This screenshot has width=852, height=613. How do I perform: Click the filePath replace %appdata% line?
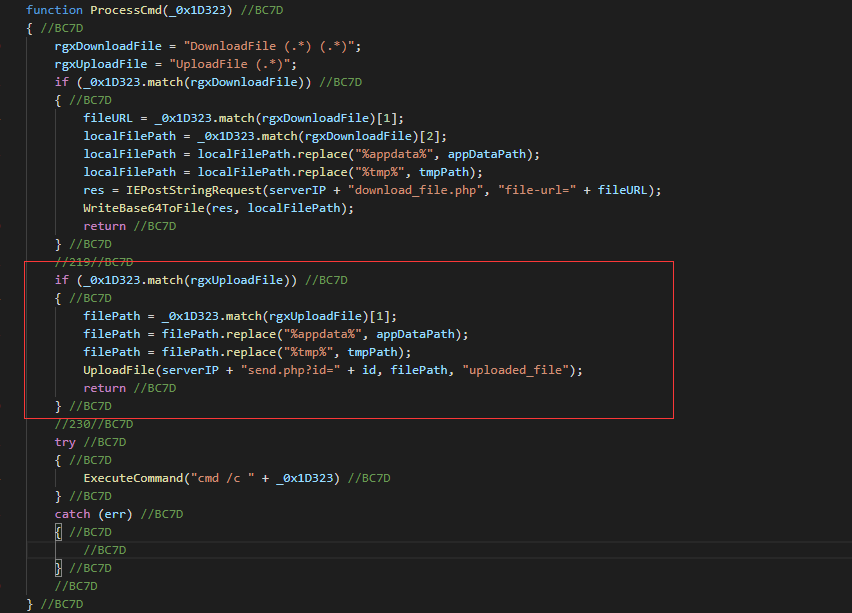(275, 334)
